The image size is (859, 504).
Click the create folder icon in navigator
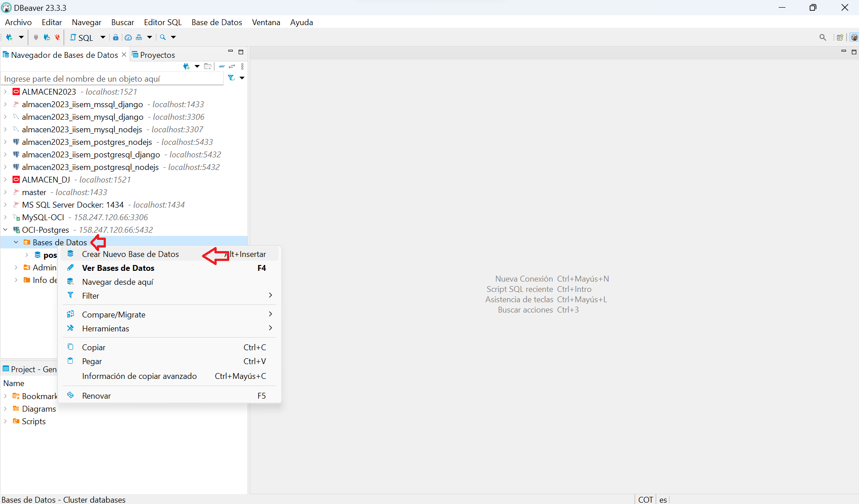pos(208,66)
